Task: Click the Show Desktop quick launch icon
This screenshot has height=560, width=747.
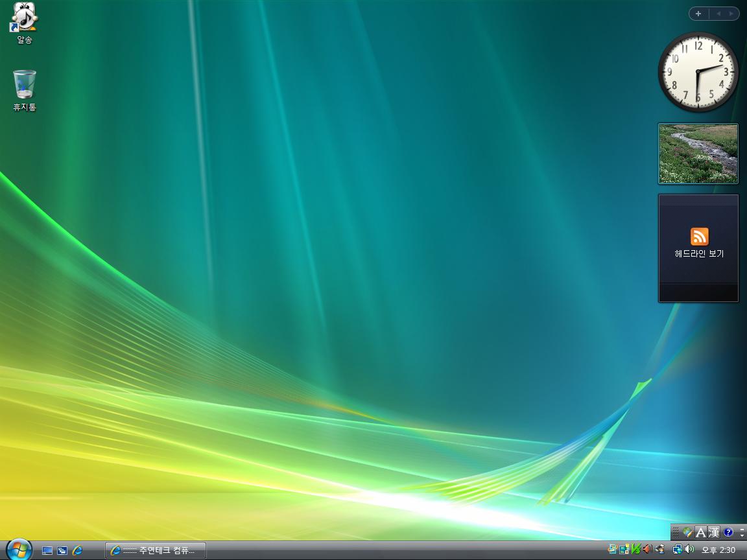Action: click(47, 550)
